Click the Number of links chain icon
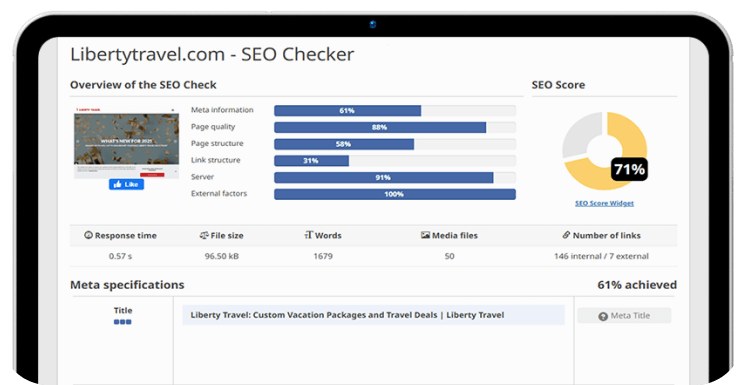 coord(566,235)
